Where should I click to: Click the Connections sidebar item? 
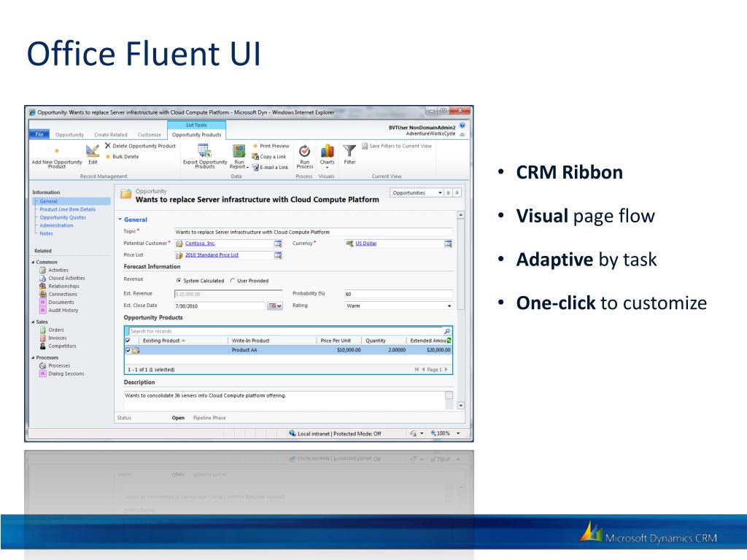58,295
